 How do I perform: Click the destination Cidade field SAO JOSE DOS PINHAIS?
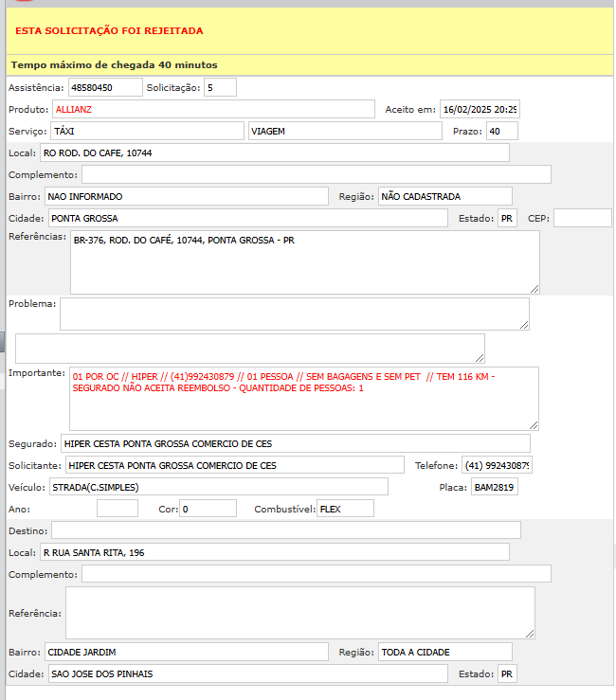pyautogui.click(x=246, y=673)
